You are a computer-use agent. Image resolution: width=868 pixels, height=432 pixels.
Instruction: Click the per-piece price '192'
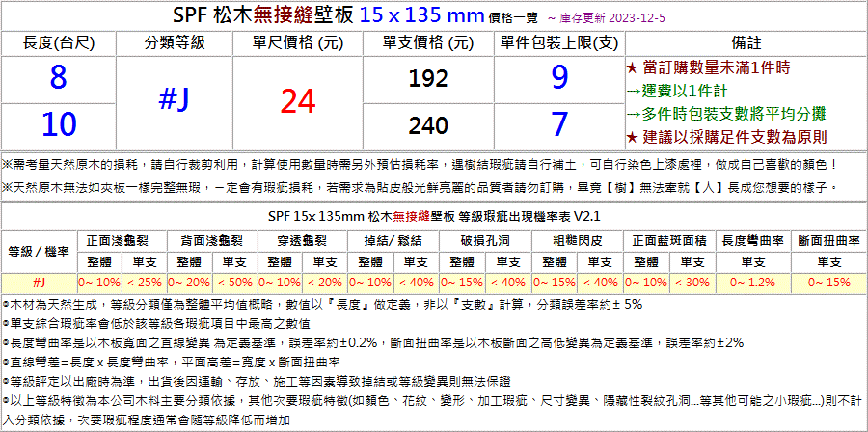tap(428, 79)
